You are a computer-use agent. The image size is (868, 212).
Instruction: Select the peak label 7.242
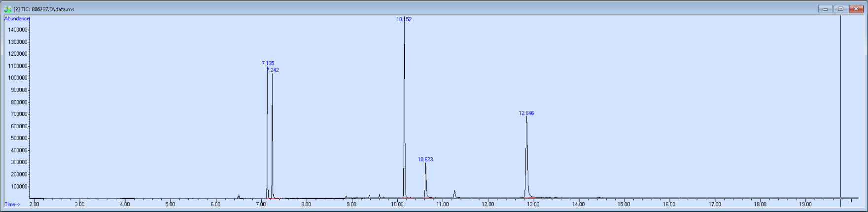273,70
